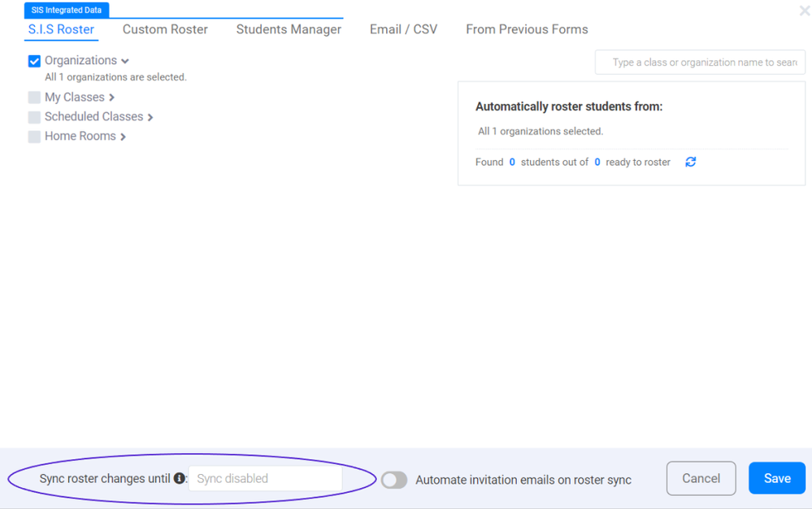This screenshot has height=509, width=812.
Task: Expand the Scheduled Classes arrow
Action: (150, 117)
